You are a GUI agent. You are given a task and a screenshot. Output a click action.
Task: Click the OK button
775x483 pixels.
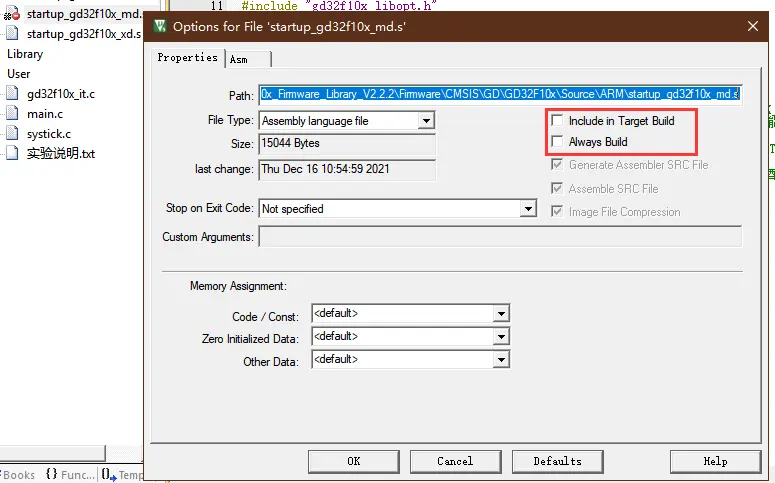(x=353, y=461)
